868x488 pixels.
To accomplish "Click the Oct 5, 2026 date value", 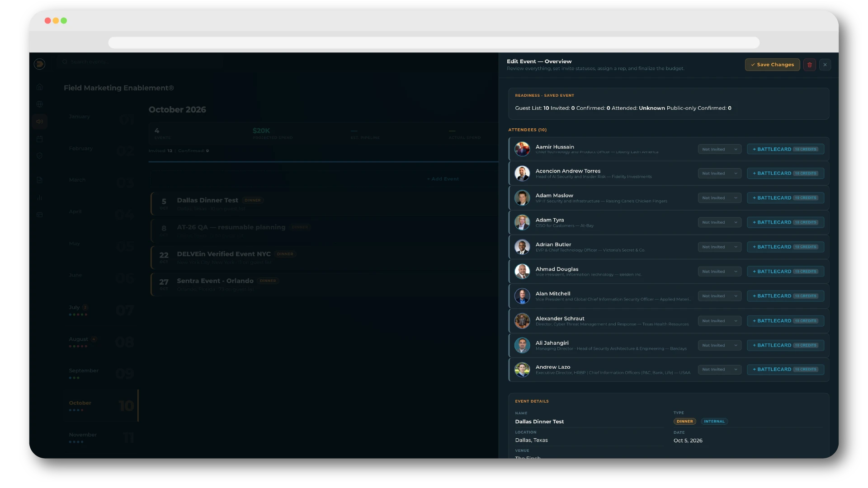I will [688, 441].
